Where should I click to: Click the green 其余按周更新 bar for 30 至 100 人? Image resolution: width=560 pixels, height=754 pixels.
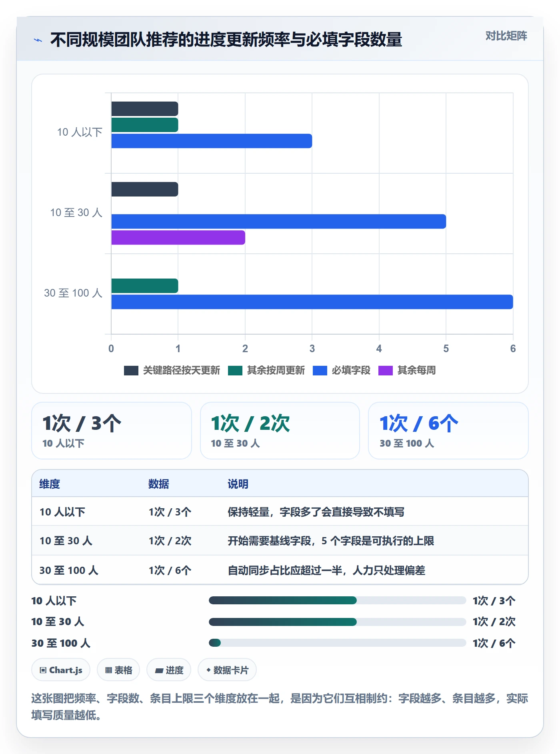click(x=144, y=286)
